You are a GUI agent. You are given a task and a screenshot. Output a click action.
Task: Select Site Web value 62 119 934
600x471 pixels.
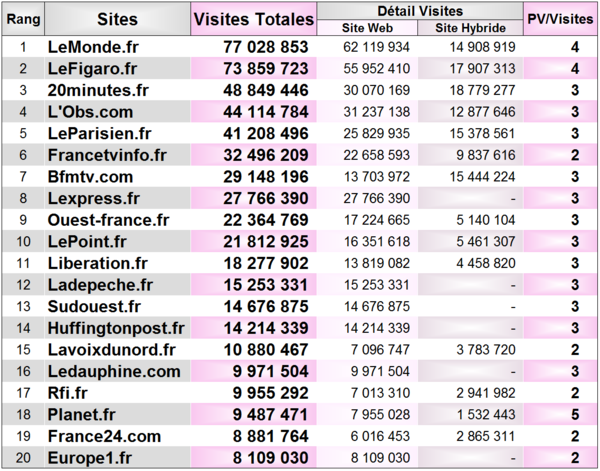[x=377, y=47]
